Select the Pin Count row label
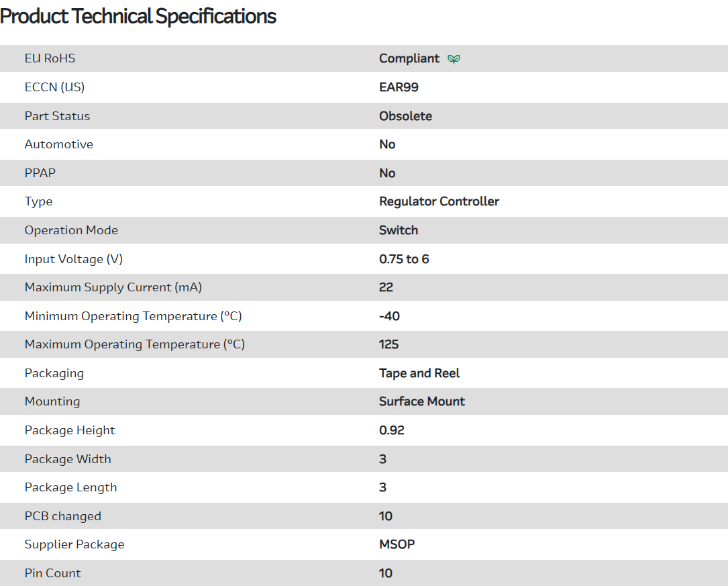Screen dimensions: 728x586 click(52, 573)
